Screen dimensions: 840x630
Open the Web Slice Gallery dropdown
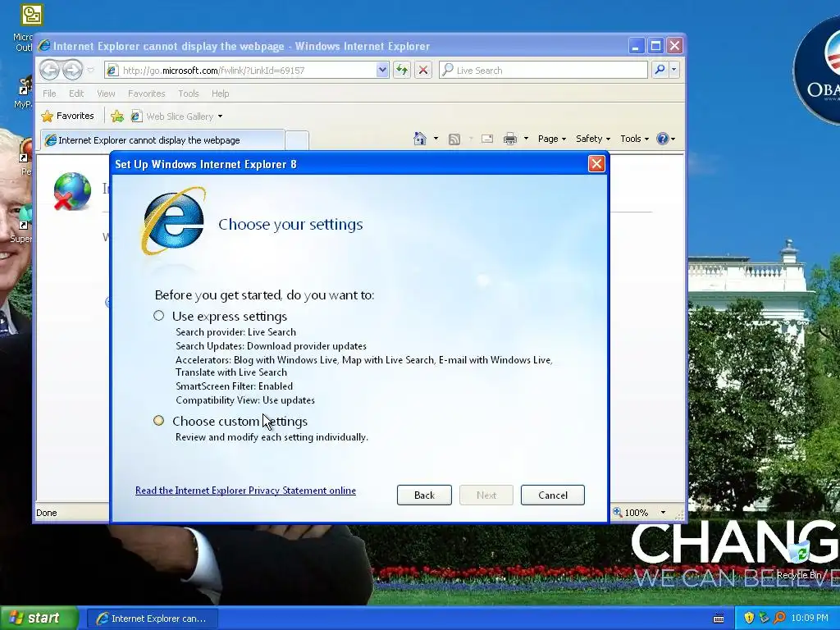click(176, 116)
